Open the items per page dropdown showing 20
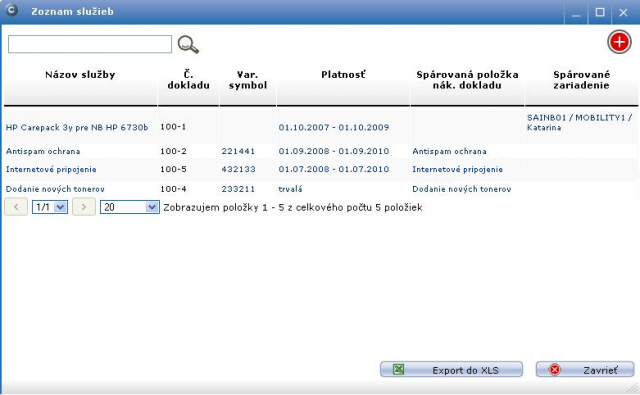 (130, 207)
